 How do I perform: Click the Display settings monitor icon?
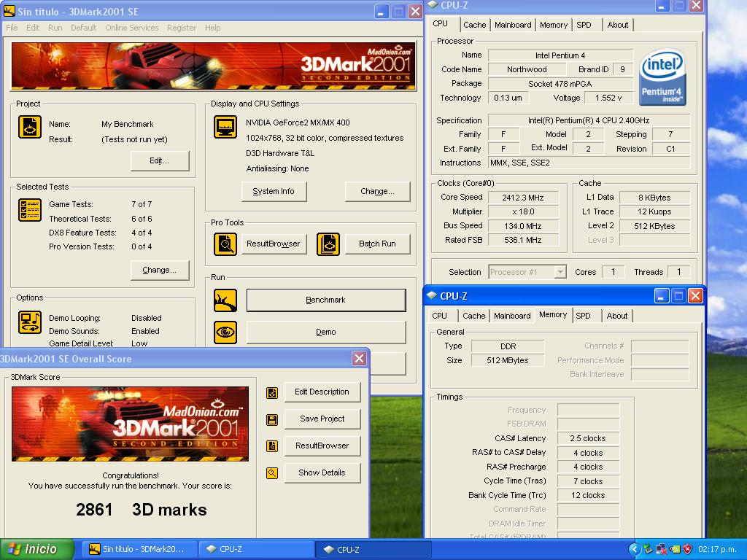[x=225, y=127]
